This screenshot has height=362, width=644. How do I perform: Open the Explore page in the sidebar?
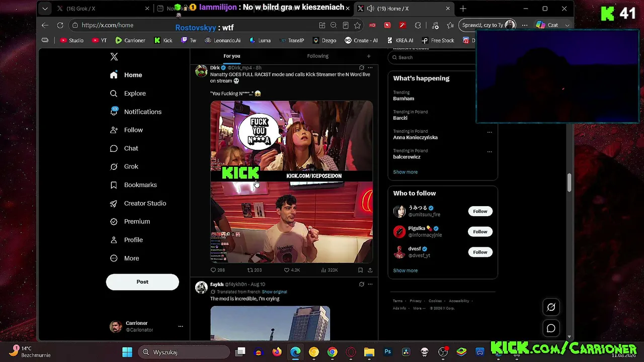(x=128, y=94)
